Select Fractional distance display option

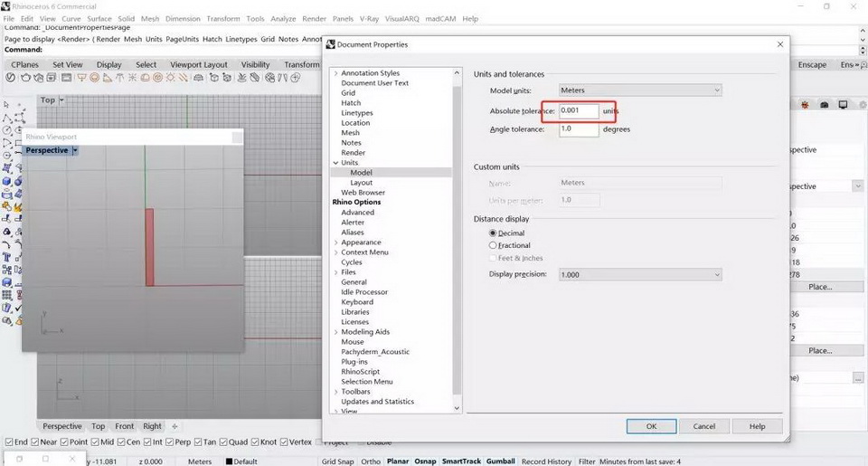pyautogui.click(x=493, y=245)
